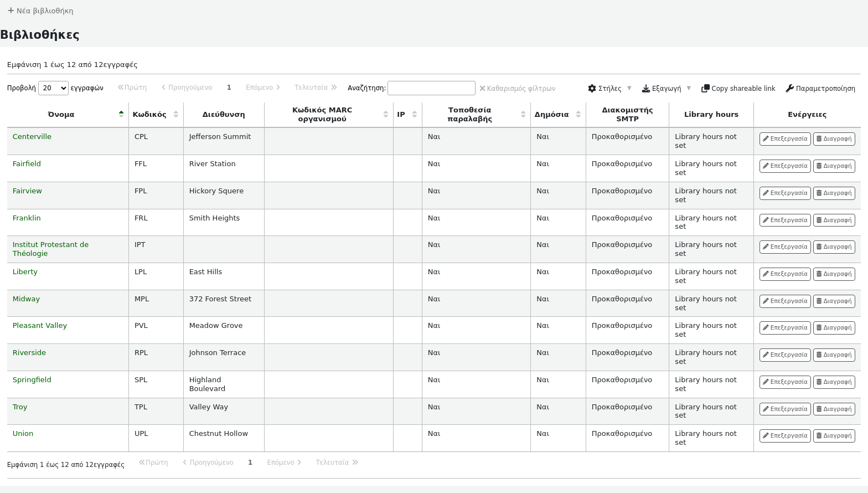Screen dimensions: 868x493
Task: Click the Αναζήτηση search input field
Action: tap(431, 88)
